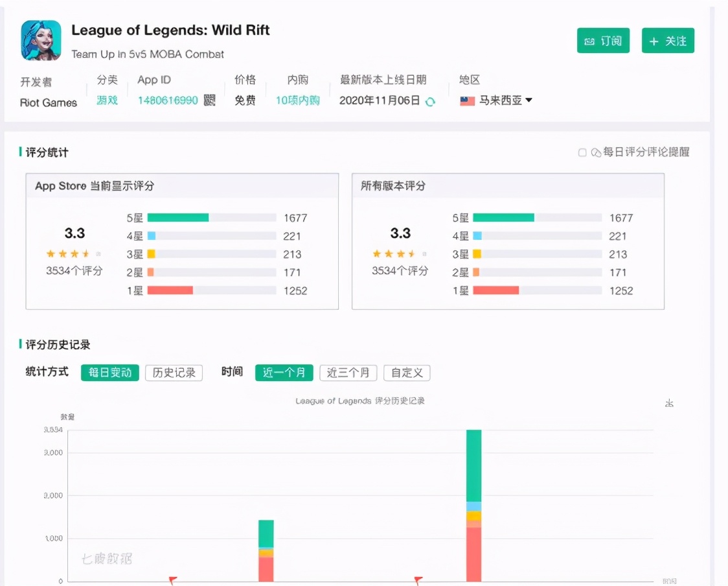Click the red flag marker before the shorter bar

[173, 580]
